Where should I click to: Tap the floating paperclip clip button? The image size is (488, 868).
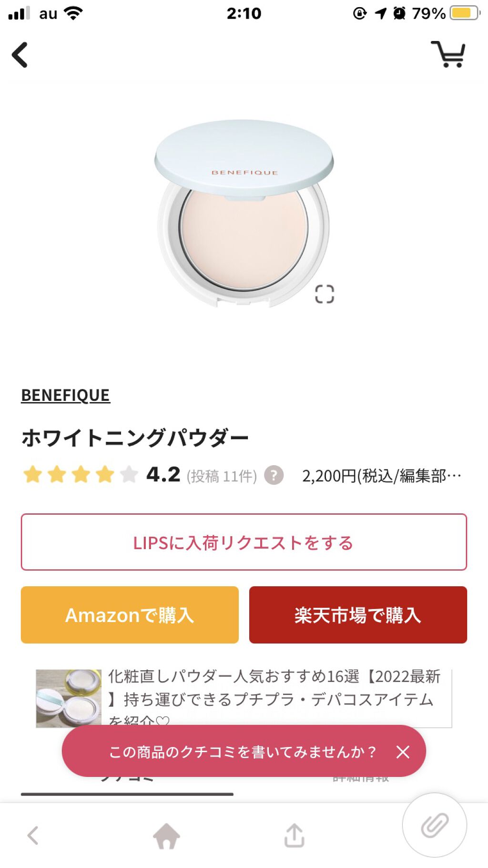point(434,825)
